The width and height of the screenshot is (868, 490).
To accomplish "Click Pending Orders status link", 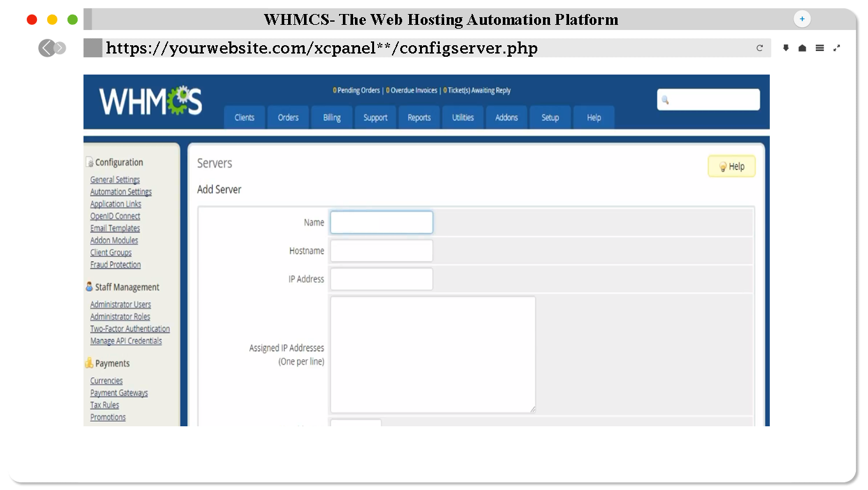I will point(356,90).
